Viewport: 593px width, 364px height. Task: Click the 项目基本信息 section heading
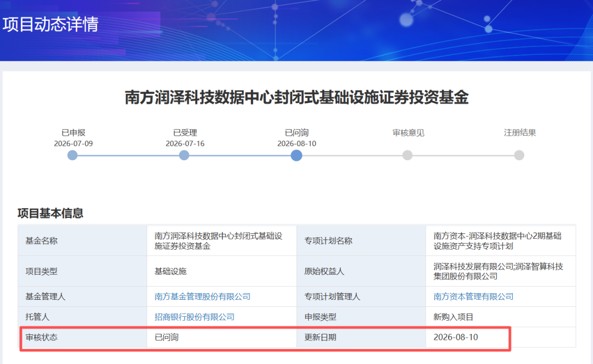[x=51, y=213]
